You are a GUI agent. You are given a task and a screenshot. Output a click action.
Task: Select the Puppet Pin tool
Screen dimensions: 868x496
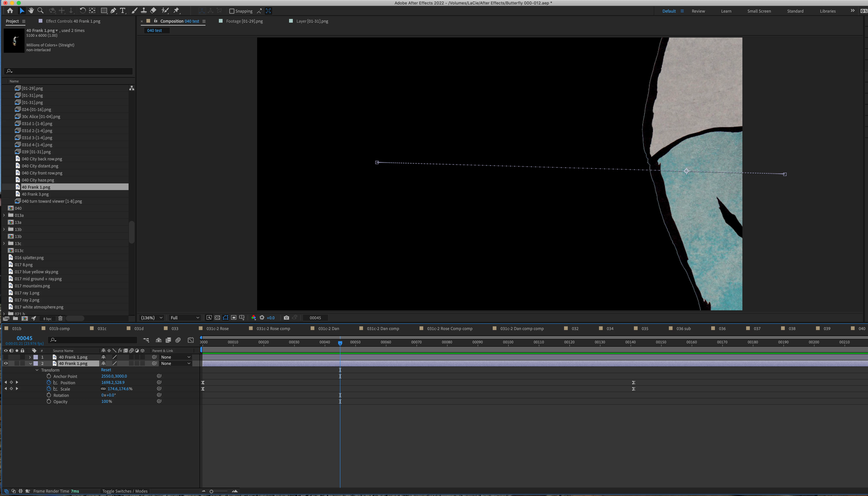pyautogui.click(x=176, y=11)
